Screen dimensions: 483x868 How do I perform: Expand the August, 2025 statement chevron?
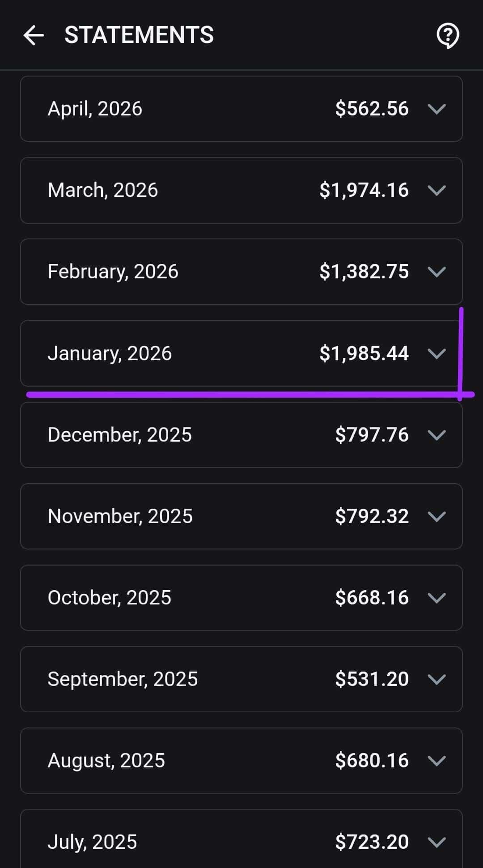point(436,761)
